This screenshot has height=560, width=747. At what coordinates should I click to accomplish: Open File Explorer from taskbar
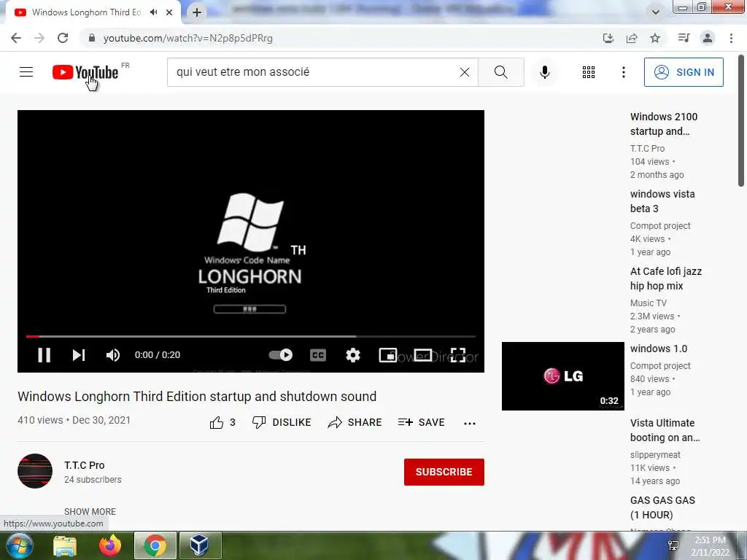(x=65, y=545)
